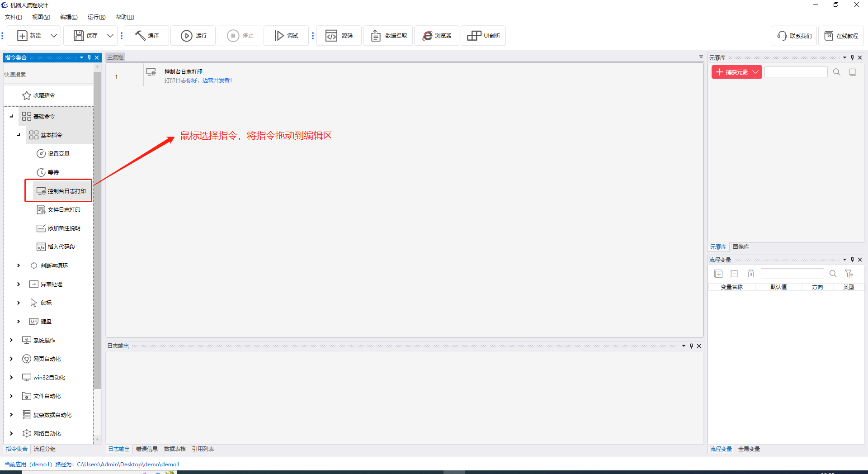This screenshot has height=474, width=868.
Task: Pin the 指令集合 panel
Action: (89, 57)
